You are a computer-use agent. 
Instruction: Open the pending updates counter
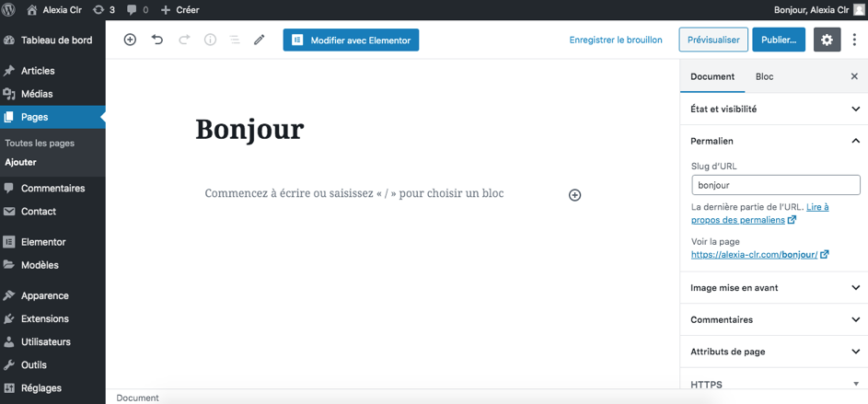(x=104, y=9)
